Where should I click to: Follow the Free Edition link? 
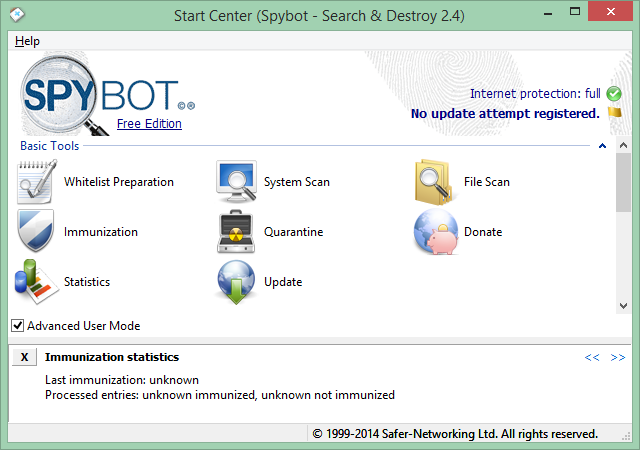[x=149, y=124]
